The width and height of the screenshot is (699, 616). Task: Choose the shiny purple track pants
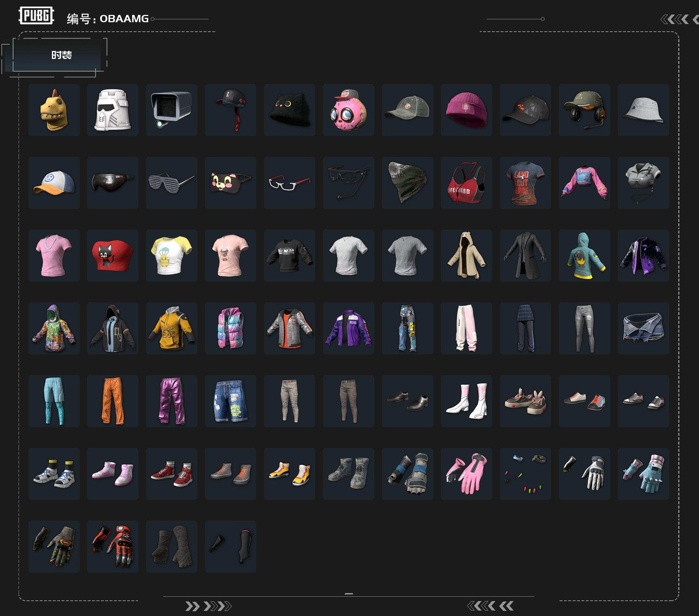click(171, 401)
